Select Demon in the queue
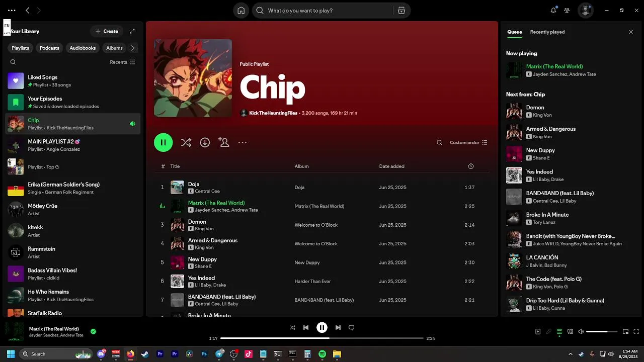The height and width of the screenshot is (362, 644). click(x=570, y=111)
